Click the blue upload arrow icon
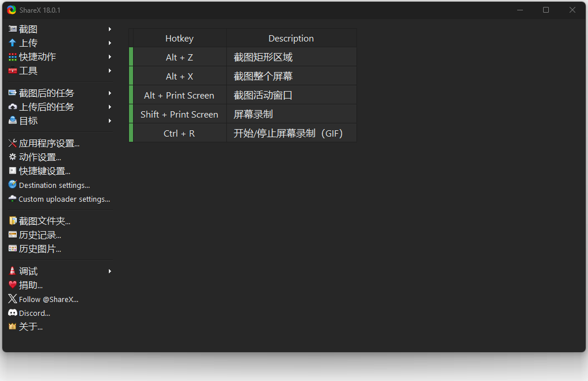Viewport: 588px width, 381px height. pyautogui.click(x=12, y=43)
